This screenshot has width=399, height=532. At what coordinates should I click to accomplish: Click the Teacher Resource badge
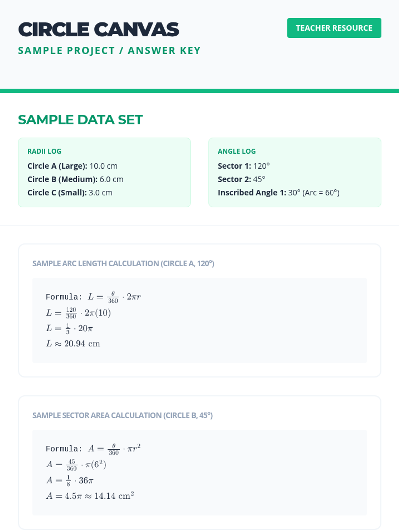click(334, 28)
